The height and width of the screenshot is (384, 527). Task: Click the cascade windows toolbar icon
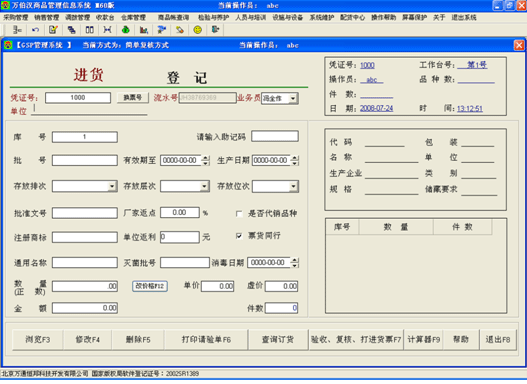71,30
